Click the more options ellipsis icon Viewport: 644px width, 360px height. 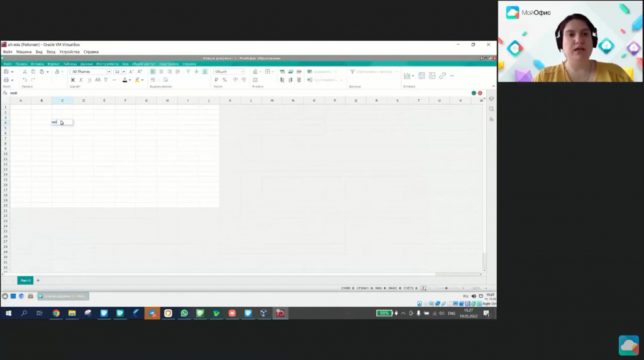coord(452,75)
